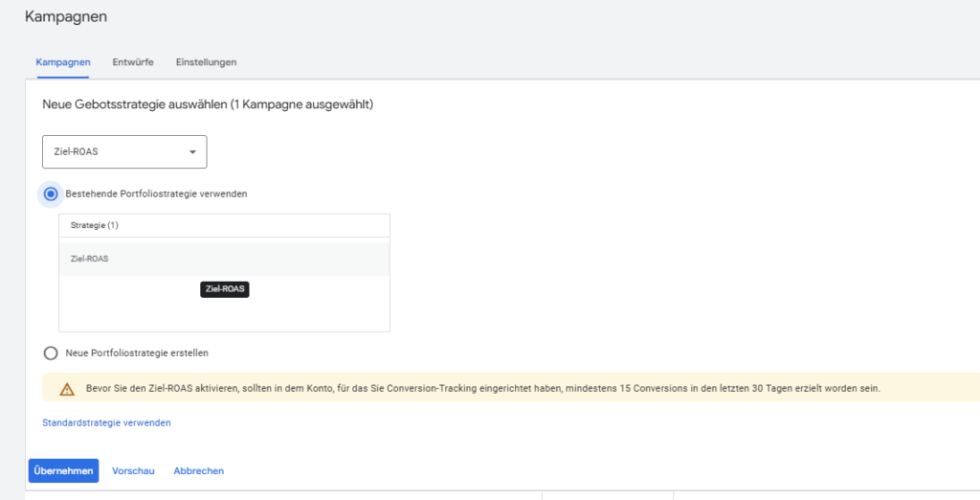Click the Vorschau button
Image resolution: width=980 pixels, height=500 pixels.
133,470
